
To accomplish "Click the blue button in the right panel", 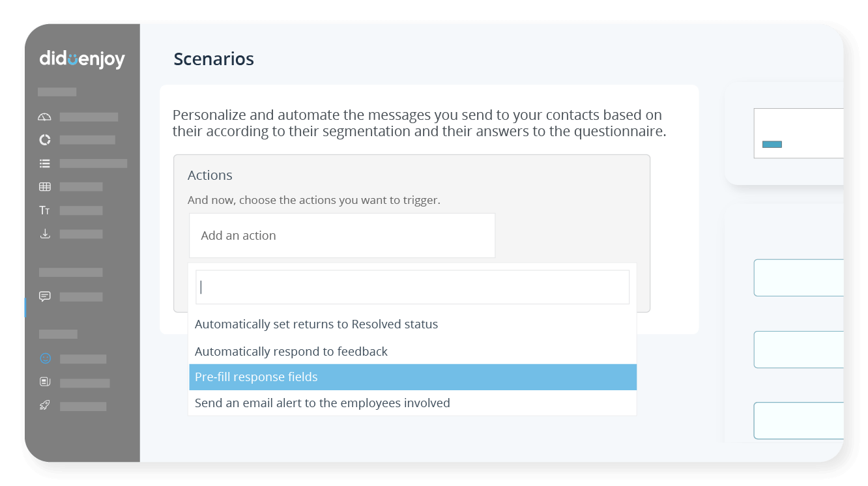I will tap(772, 145).
